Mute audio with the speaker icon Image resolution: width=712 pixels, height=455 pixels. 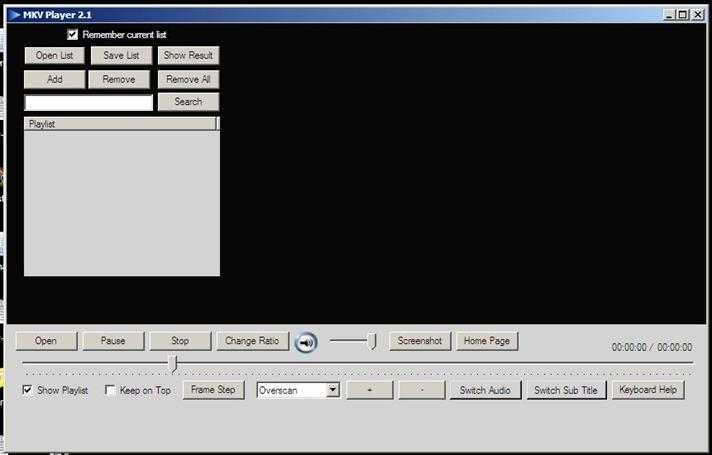306,342
